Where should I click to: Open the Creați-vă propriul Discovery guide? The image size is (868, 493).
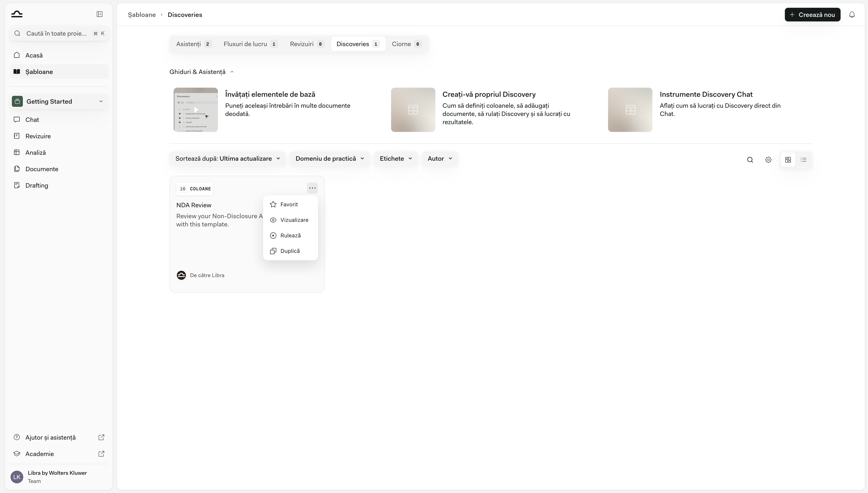(489, 94)
